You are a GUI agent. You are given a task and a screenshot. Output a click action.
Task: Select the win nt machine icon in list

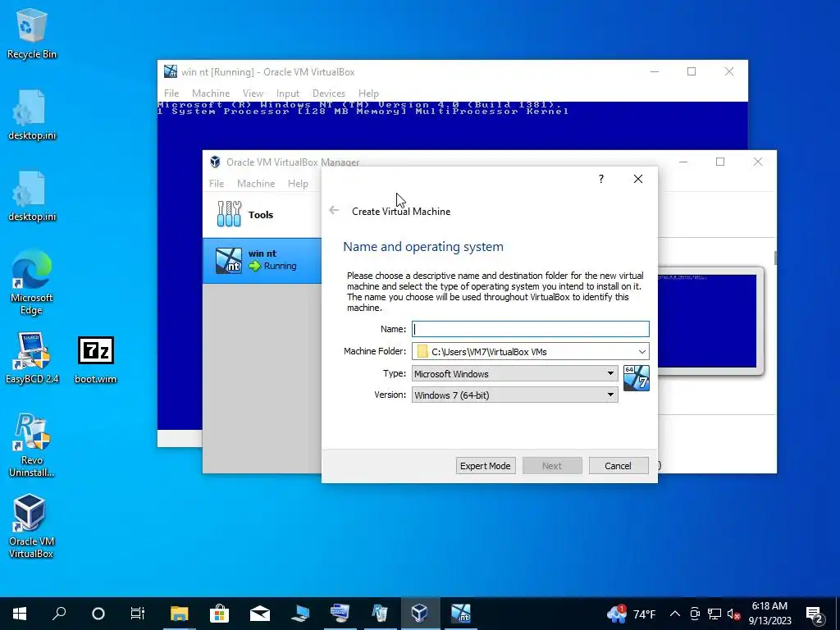click(x=229, y=260)
